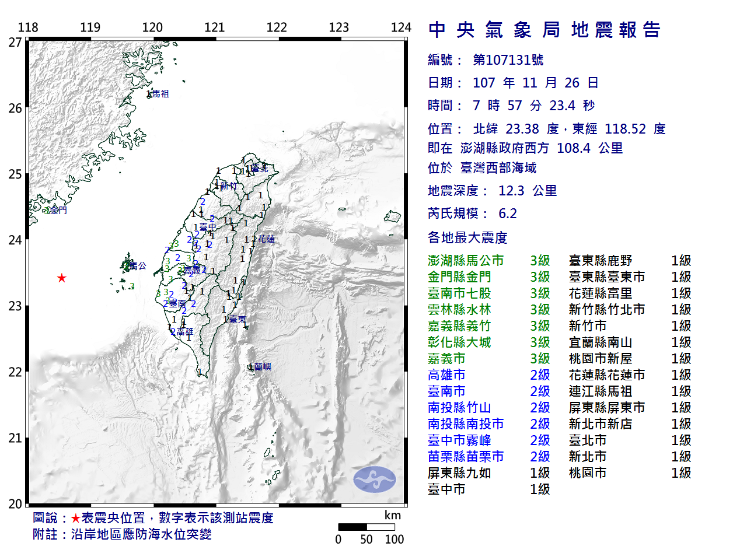Click the entry 屏東縣九如
This screenshot has width=747, height=560.
(x=459, y=473)
